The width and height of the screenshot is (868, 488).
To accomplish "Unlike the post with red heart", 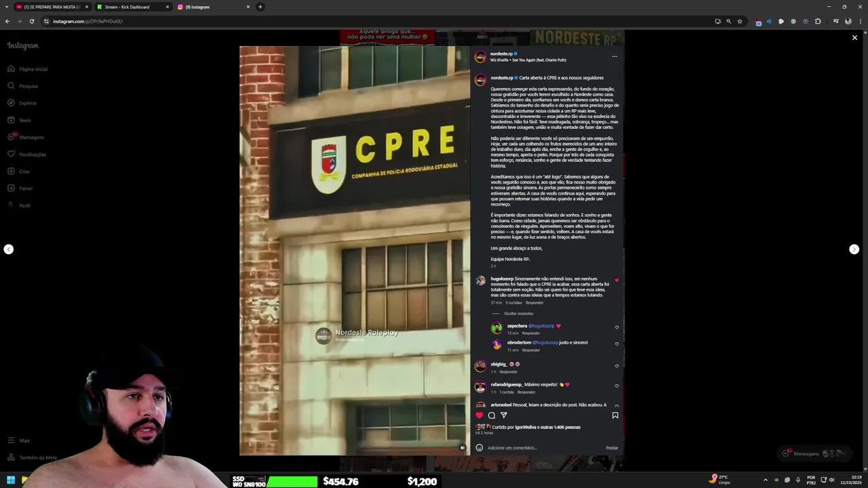I will [x=479, y=415].
